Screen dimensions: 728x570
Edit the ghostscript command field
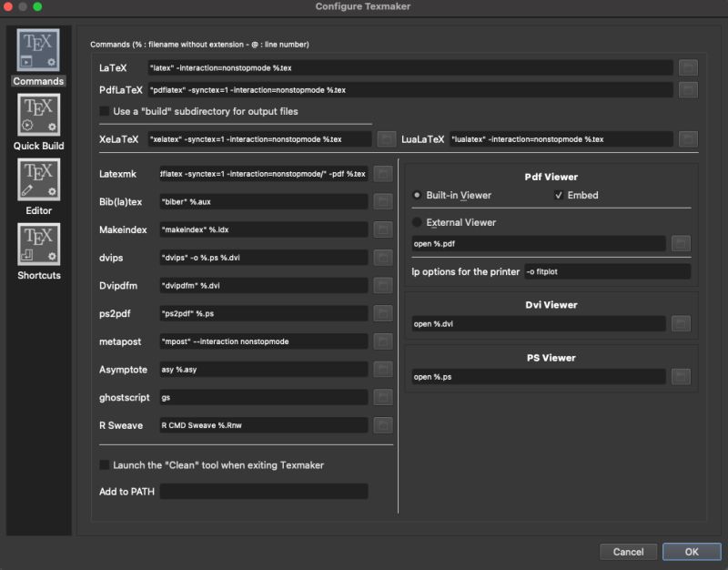point(264,397)
